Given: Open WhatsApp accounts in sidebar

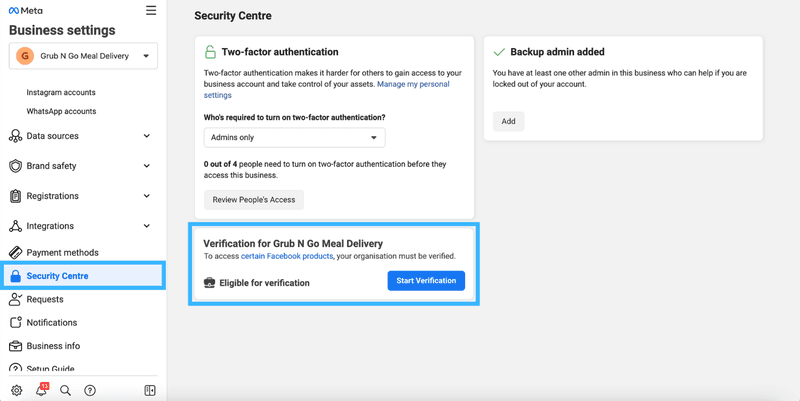Looking at the screenshot, I should click(61, 111).
